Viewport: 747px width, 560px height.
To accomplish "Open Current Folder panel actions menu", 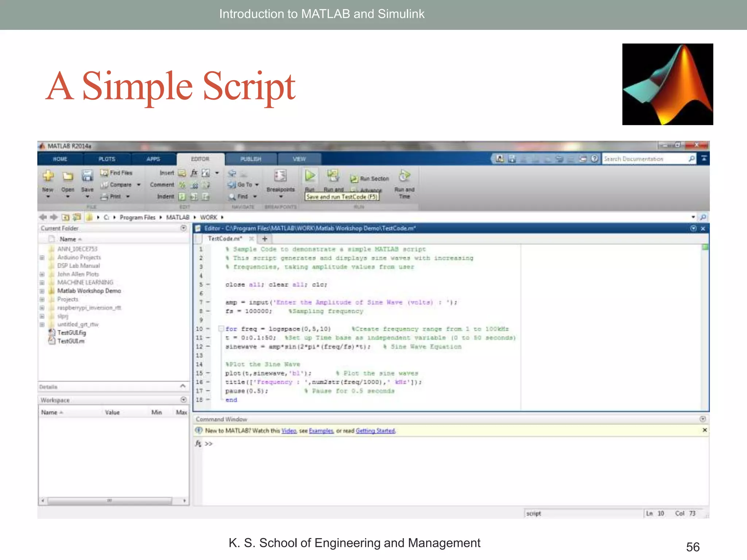I will point(183,228).
